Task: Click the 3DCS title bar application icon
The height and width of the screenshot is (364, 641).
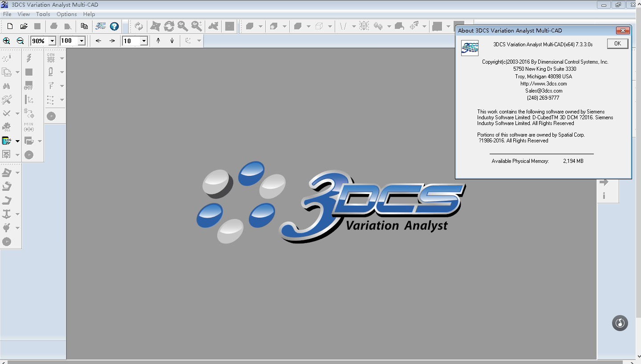Action: (x=4, y=5)
